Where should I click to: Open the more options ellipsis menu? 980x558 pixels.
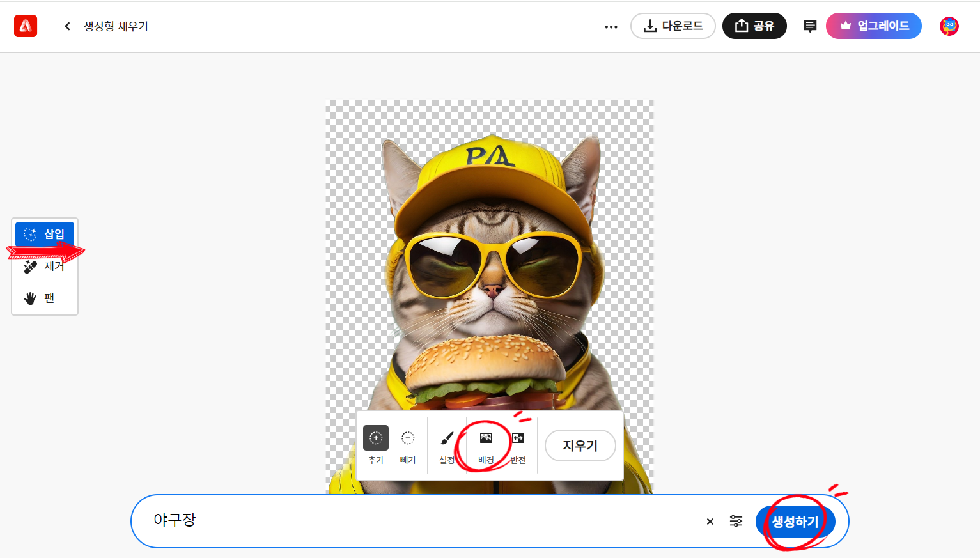coord(611,27)
